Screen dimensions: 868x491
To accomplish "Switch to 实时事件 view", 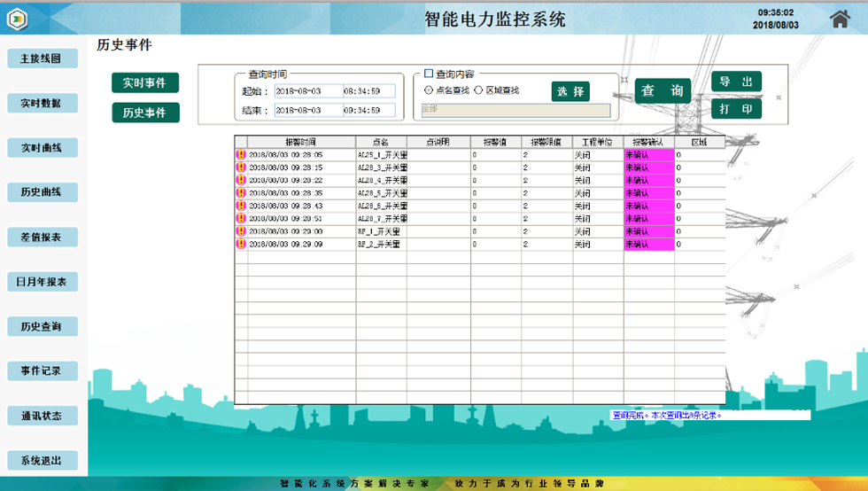I will (145, 82).
